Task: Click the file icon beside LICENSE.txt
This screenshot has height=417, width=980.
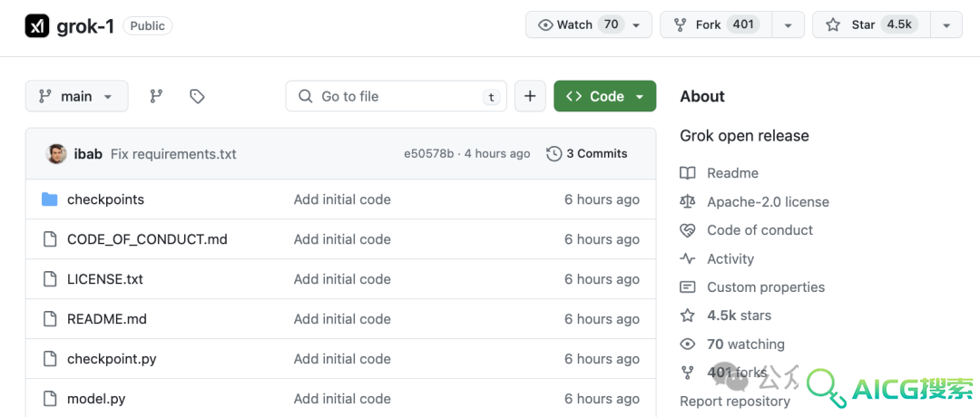Action: [49, 280]
